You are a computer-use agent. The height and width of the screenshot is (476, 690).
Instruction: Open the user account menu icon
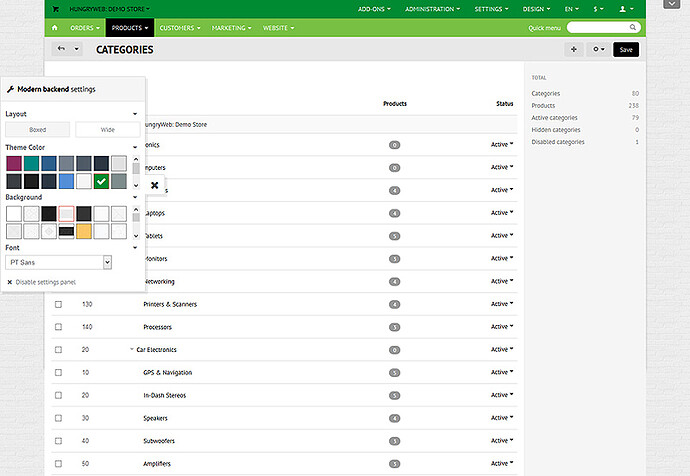(626, 9)
